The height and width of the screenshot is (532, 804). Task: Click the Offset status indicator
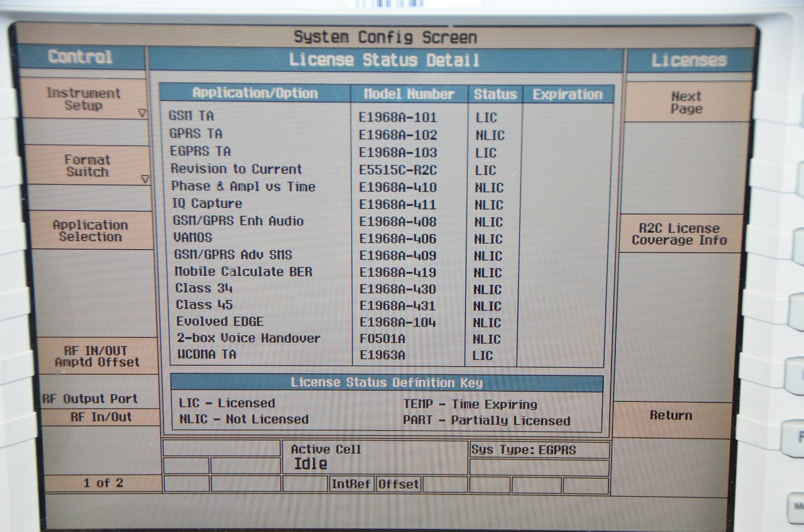coord(398,484)
